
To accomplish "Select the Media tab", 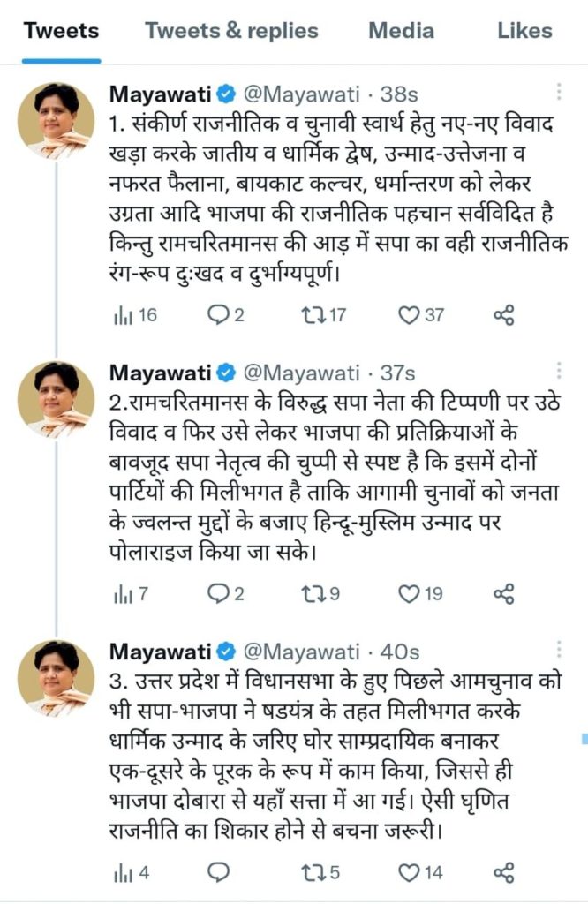I will tap(401, 31).
